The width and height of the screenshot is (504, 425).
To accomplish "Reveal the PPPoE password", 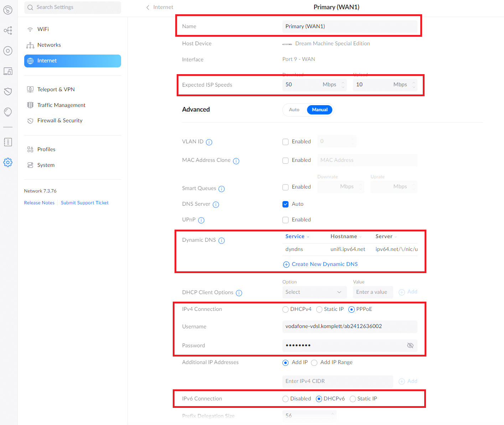I will point(410,345).
